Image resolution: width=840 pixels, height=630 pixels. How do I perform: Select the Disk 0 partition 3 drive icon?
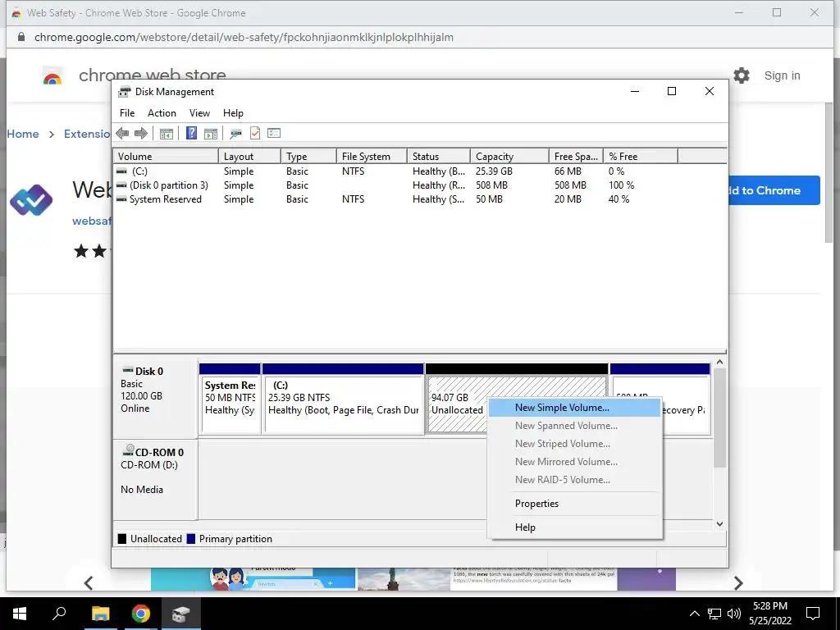coord(121,185)
